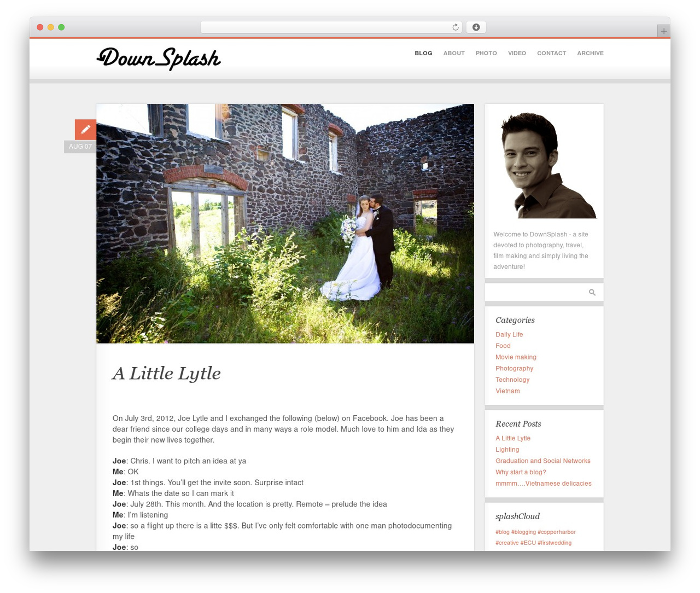Open the CONTACT menu item
Viewport: 700px width, 593px height.
pyautogui.click(x=551, y=53)
